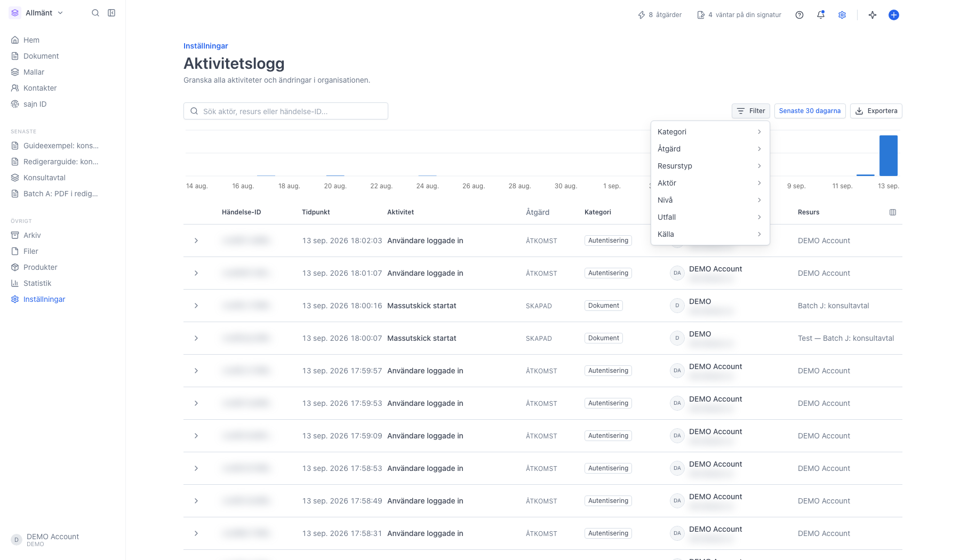Viewport: 960px width, 560px height.
Task: Expand the 17:58:31 log row
Action: (x=196, y=533)
